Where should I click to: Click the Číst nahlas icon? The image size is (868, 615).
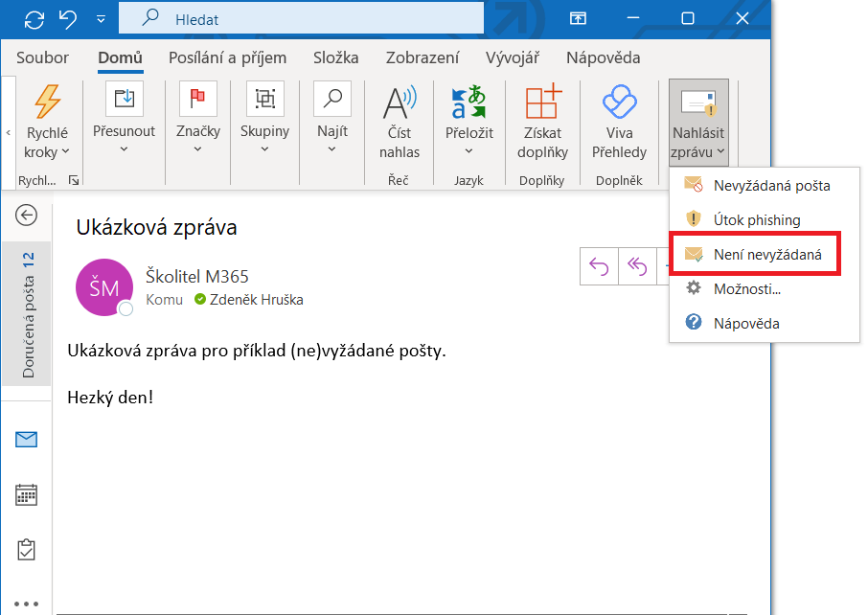coord(400,102)
